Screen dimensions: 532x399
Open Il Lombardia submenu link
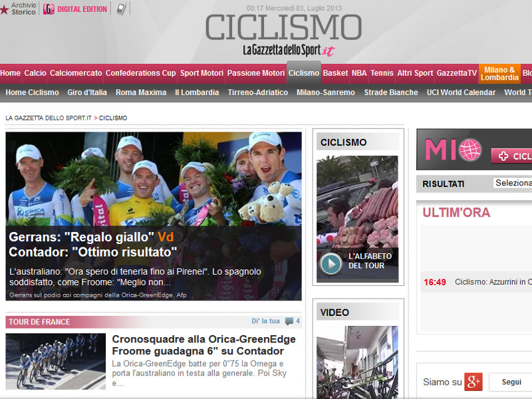pyautogui.click(x=197, y=92)
